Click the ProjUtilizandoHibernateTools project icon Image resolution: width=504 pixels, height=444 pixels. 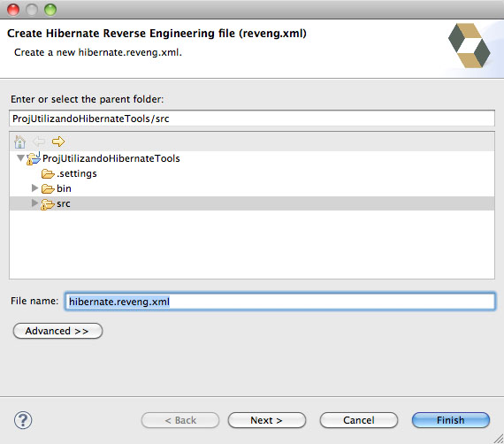point(34,158)
